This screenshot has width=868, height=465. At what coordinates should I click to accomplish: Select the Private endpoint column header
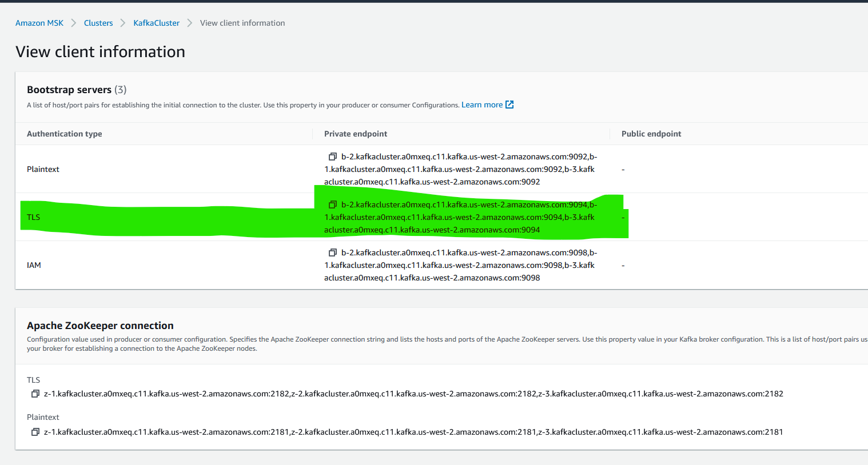point(356,134)
